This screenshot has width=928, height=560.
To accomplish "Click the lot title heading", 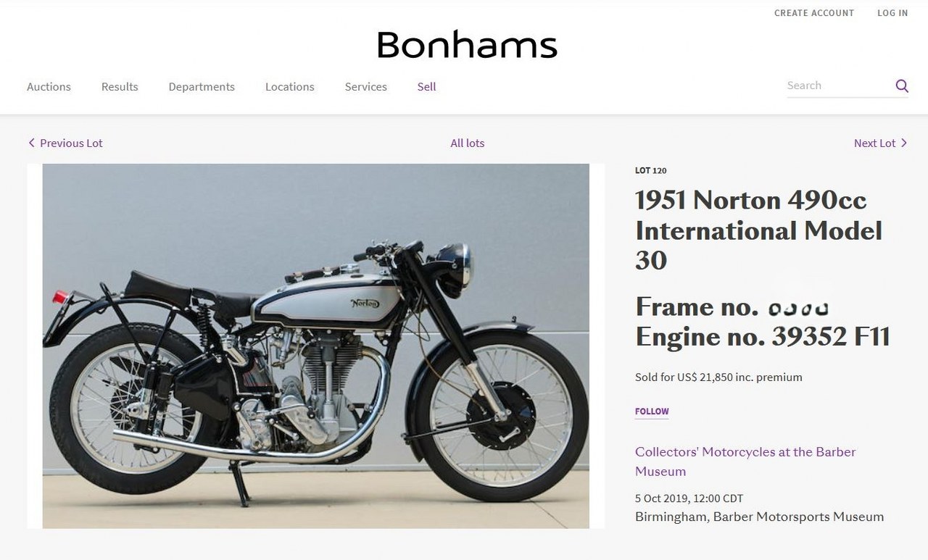I will point(758,230).
